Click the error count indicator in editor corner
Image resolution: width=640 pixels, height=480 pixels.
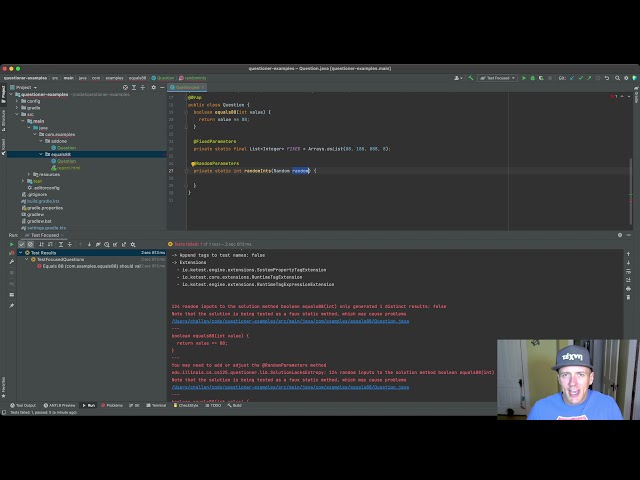(x=614, y=96)
